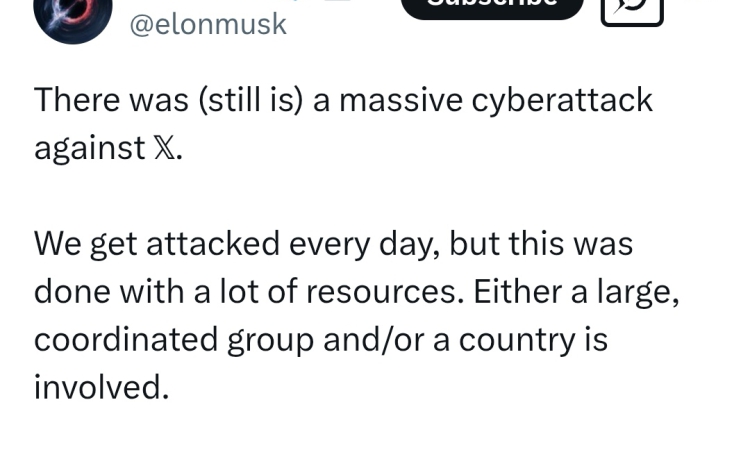
Task: Subscribe to the elonmusk account
Action: click(492, 7)
